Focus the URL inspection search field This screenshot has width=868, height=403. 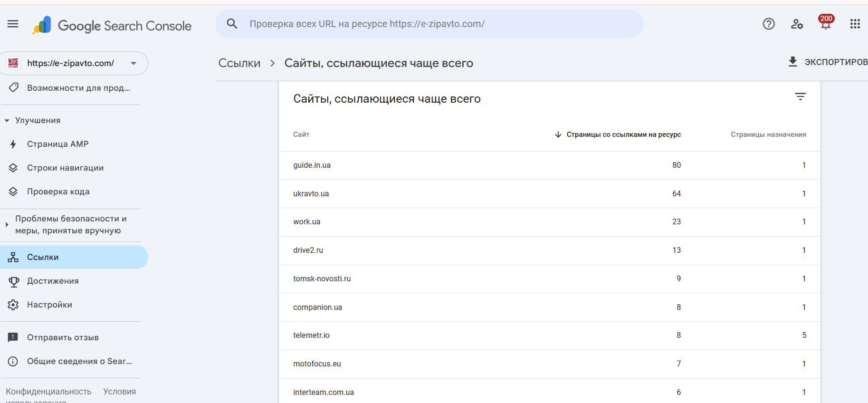(429, 24)
